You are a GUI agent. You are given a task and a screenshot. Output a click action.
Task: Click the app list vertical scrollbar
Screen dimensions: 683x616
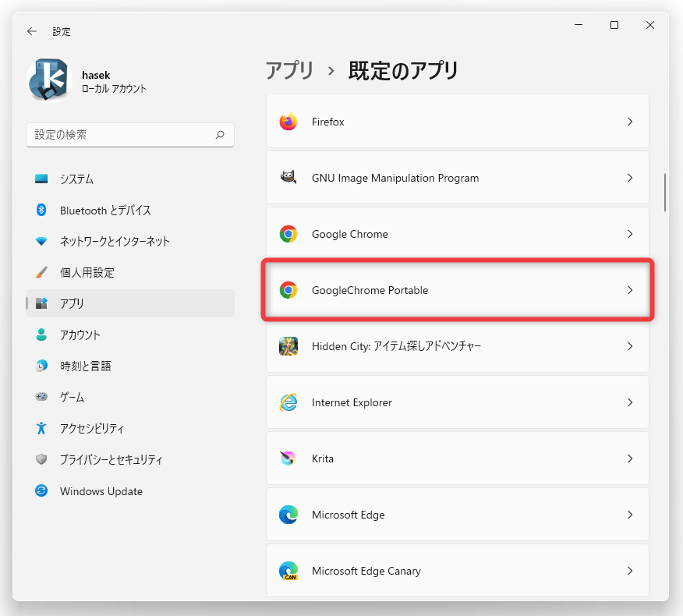[665, 192]
